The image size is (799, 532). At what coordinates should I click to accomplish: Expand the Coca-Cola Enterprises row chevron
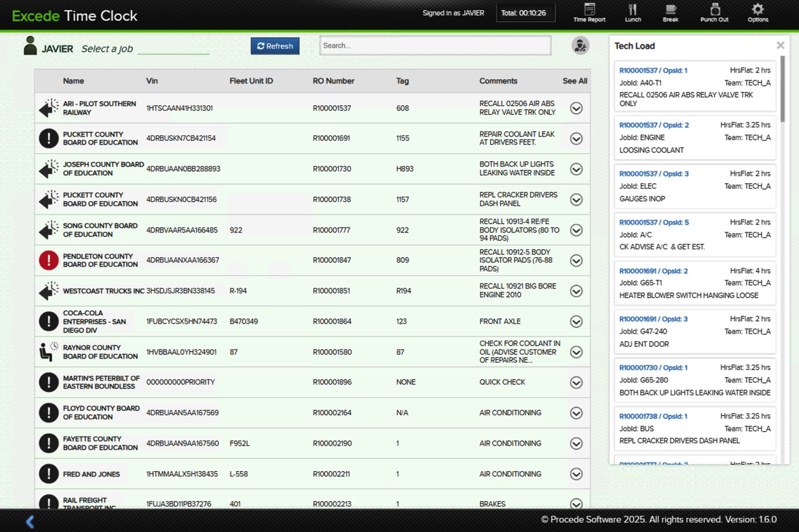(x=576, y=322)
